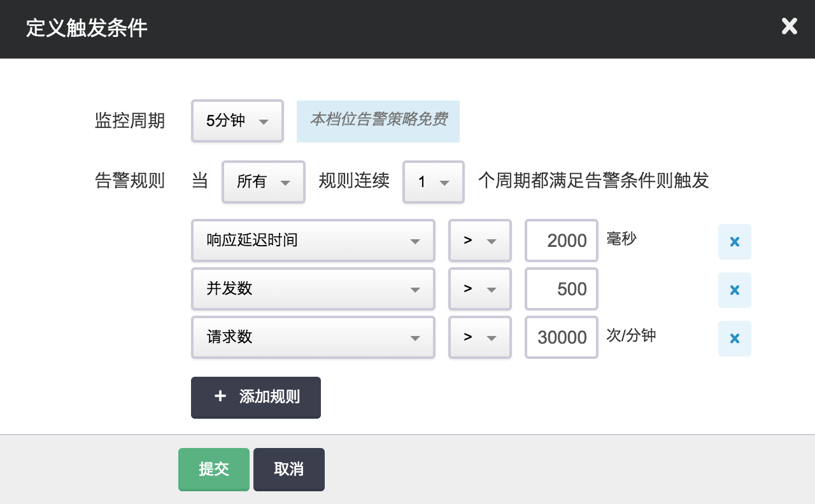
Task: Change the 并发数 metric selector
Action: click(313, 289)
